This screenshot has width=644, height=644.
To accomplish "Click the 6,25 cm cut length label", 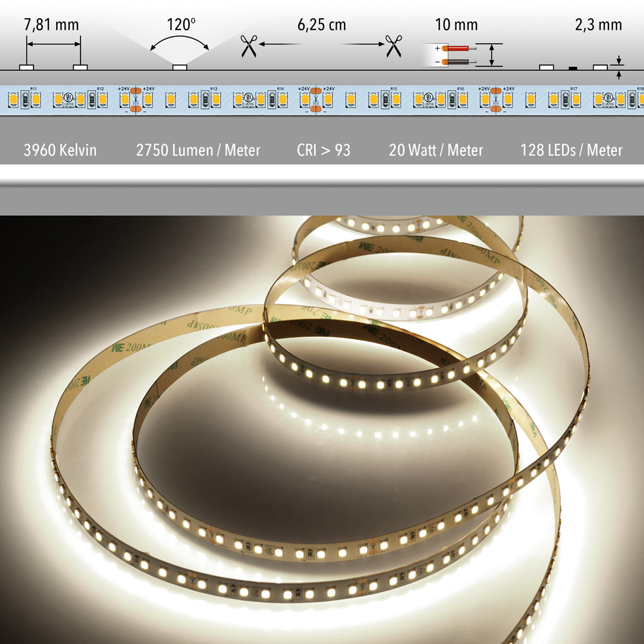I will [x=321, y=26].
